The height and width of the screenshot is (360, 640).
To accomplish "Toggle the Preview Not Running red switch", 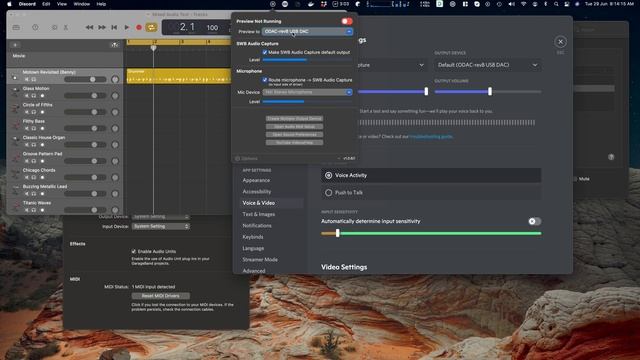I will 347,21.
